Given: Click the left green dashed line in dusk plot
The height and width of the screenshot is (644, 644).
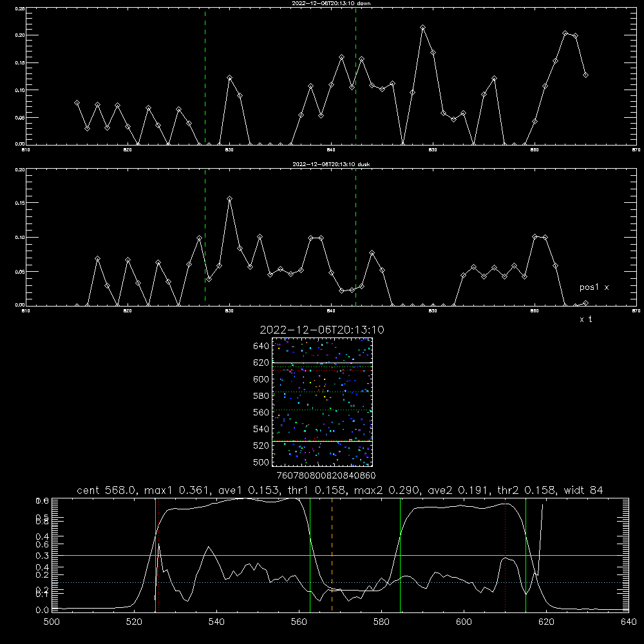Looking at the screenshot, I should (x=205, y=238).
